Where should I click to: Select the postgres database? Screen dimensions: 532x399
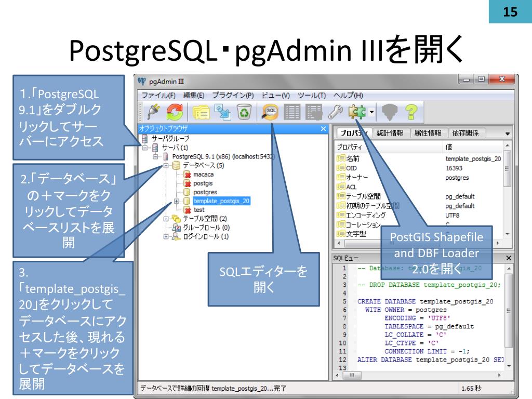click(205, 192)
